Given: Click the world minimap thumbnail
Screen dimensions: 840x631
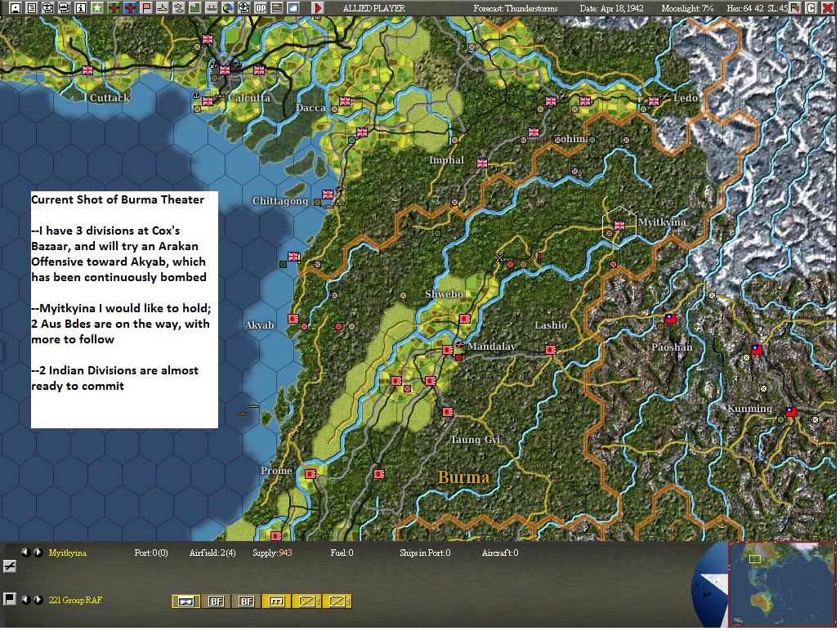Looking at the screenshot, I should point(782,584).
